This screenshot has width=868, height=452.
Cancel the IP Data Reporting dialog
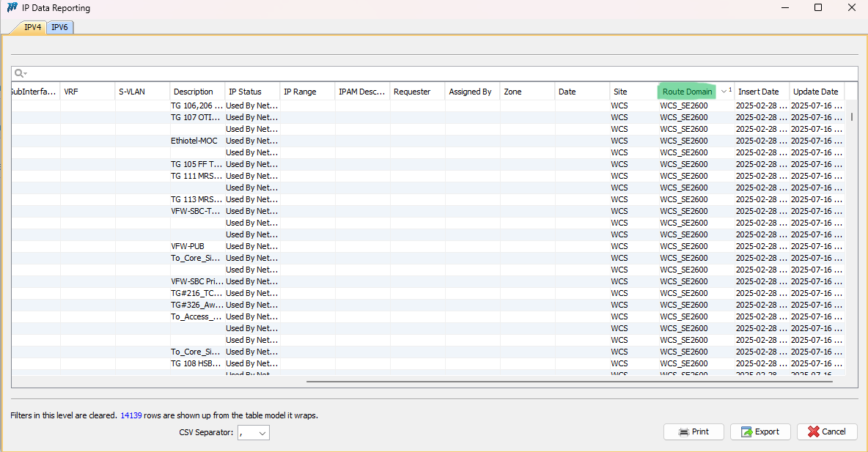point(827,431)
